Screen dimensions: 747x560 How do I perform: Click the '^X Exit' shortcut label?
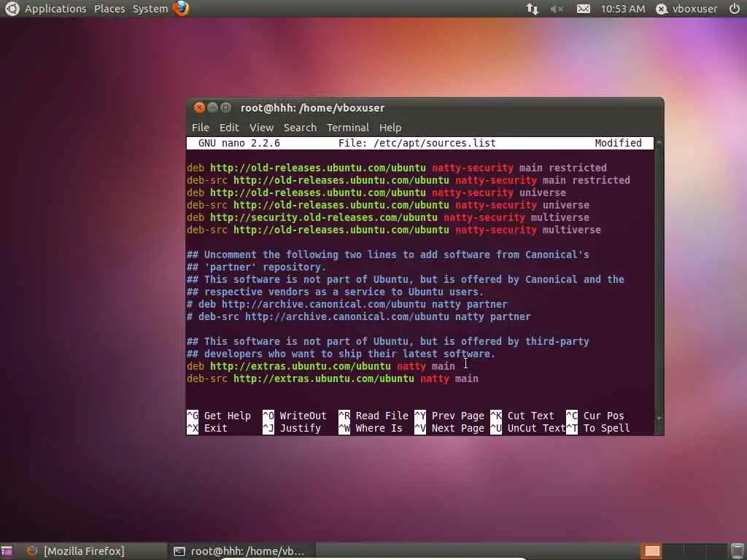(207, 428)
